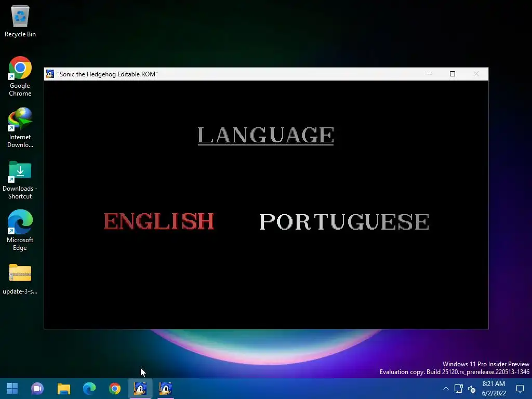Switch to second Sonic app in taskbar

[166, 389]
